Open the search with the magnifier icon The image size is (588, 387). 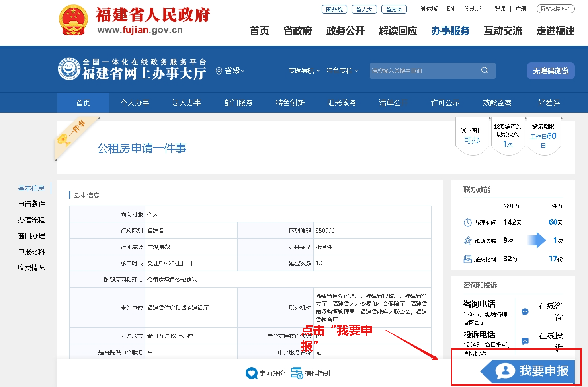(x=484, y=70)
